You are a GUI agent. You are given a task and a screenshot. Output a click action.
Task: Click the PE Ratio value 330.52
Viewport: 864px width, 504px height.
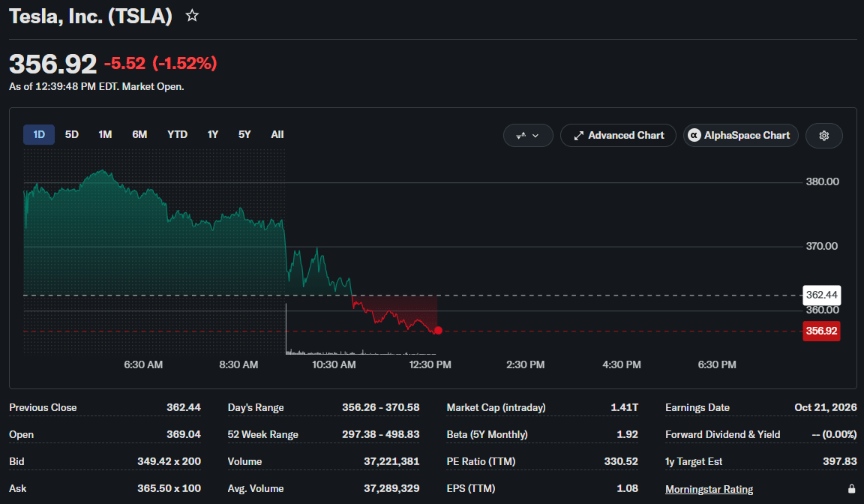(621, 461)
